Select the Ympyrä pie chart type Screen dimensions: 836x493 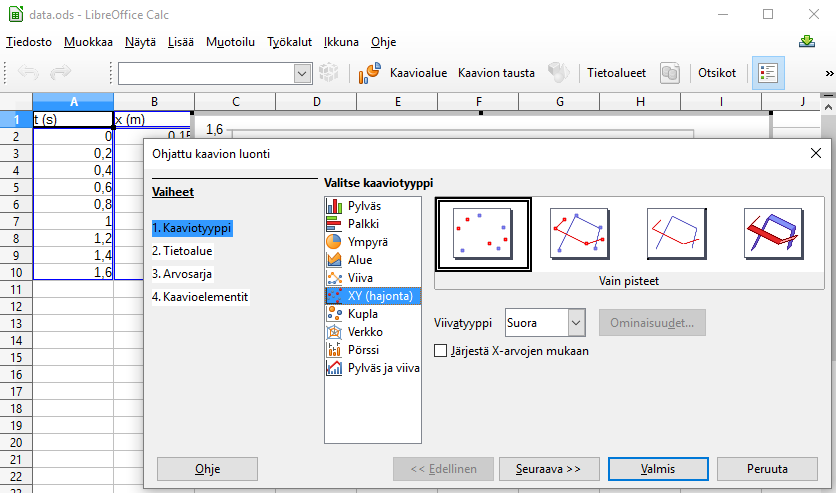coord(366,241)
